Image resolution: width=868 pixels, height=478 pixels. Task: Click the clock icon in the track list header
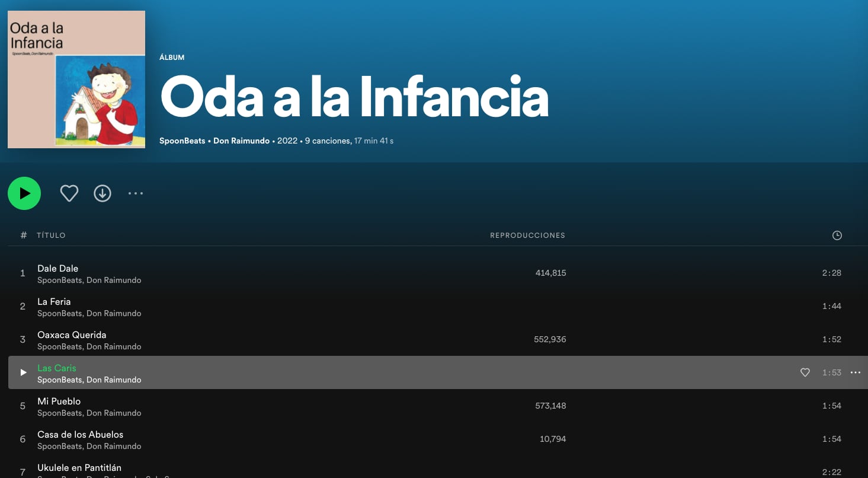[x=837, y=235]
